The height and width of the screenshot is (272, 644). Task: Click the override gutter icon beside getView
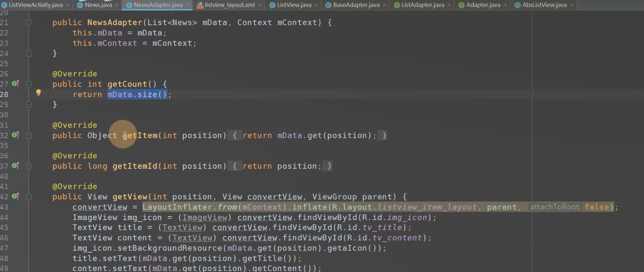click(16, 196)
